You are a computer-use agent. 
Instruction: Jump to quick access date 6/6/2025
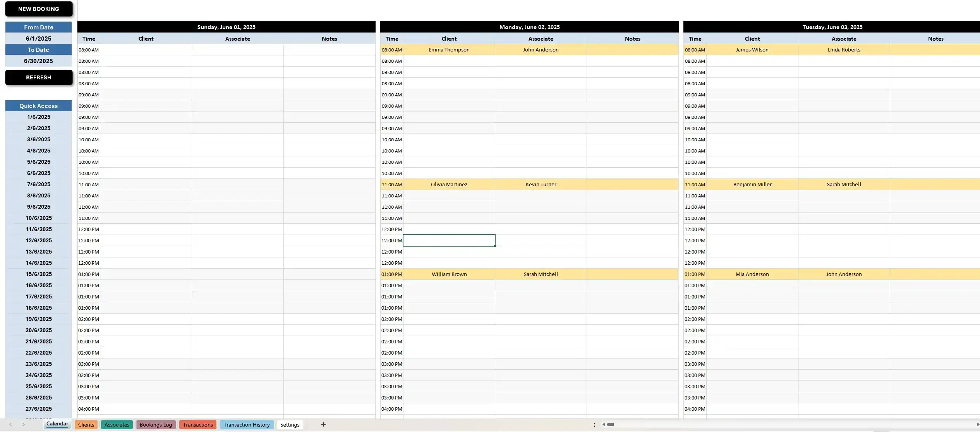point(39,173)
